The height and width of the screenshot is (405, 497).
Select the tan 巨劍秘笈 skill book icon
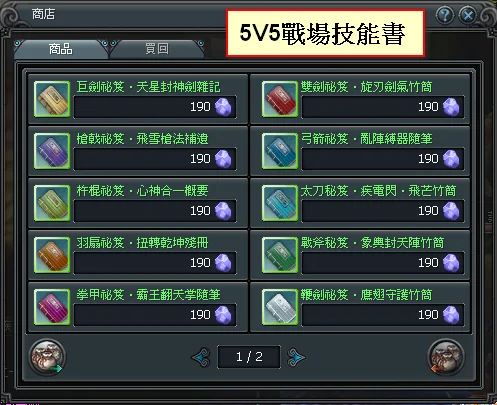(52, 99)
